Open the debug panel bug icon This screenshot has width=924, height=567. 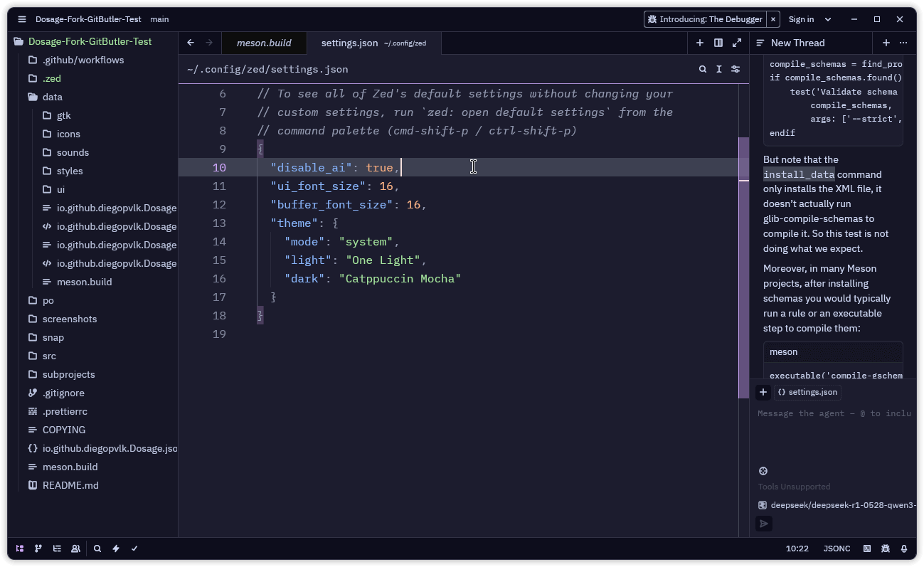[x=886, y=549]
